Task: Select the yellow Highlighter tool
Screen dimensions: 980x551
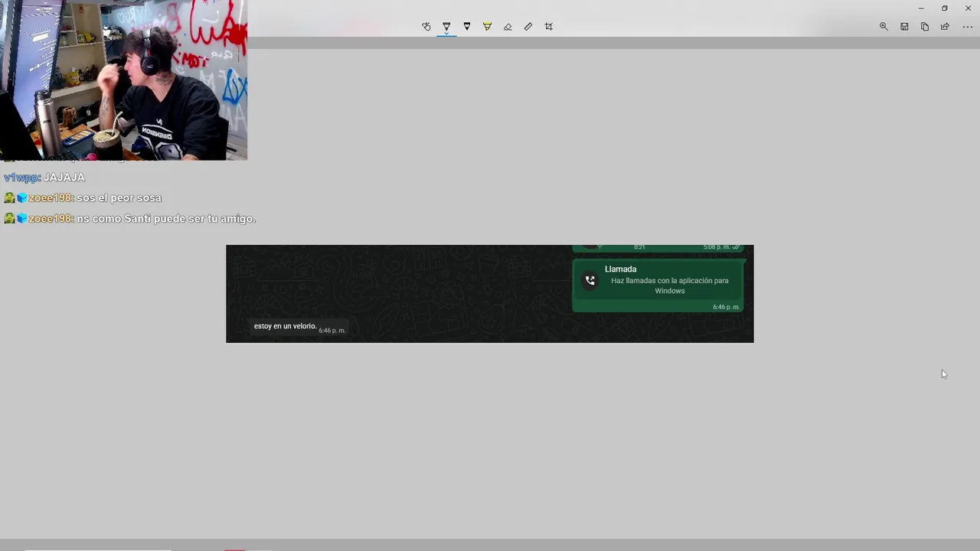Action: click(x=487, y=27)
